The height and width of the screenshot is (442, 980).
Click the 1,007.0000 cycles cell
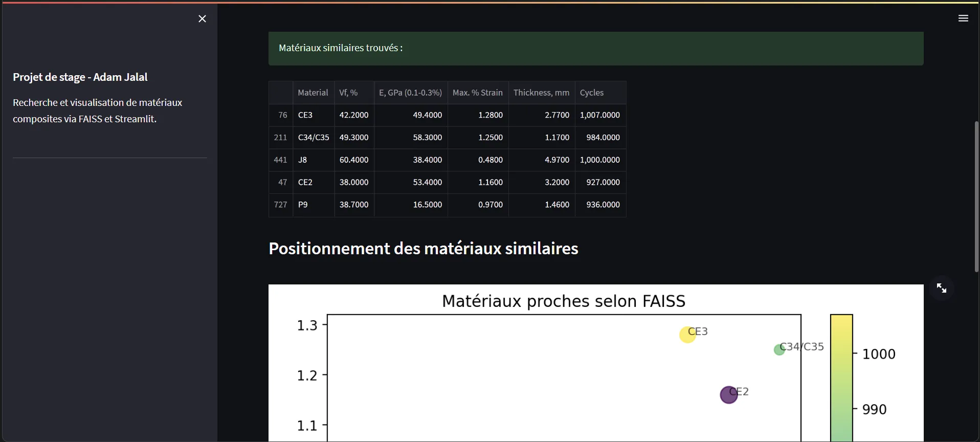tap(600, 115)
